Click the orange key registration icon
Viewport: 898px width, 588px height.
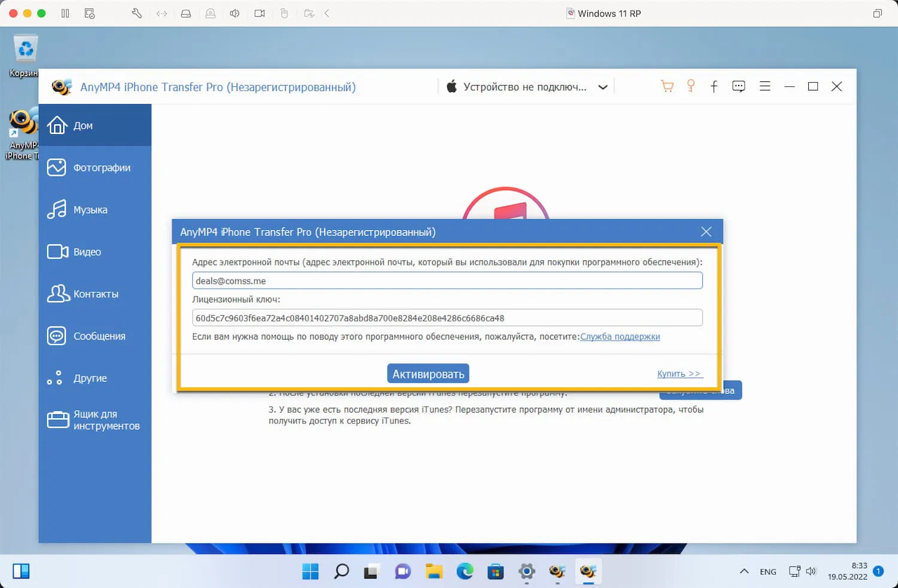point(690,86)
